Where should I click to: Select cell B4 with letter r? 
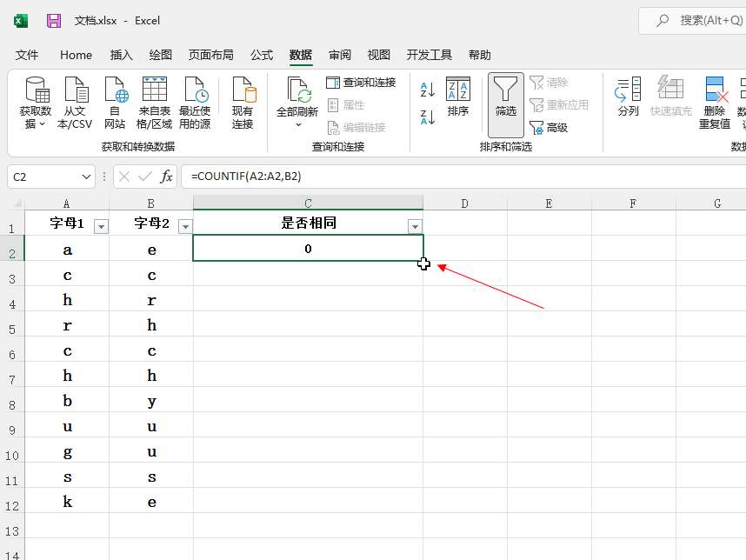coord(151,299)
